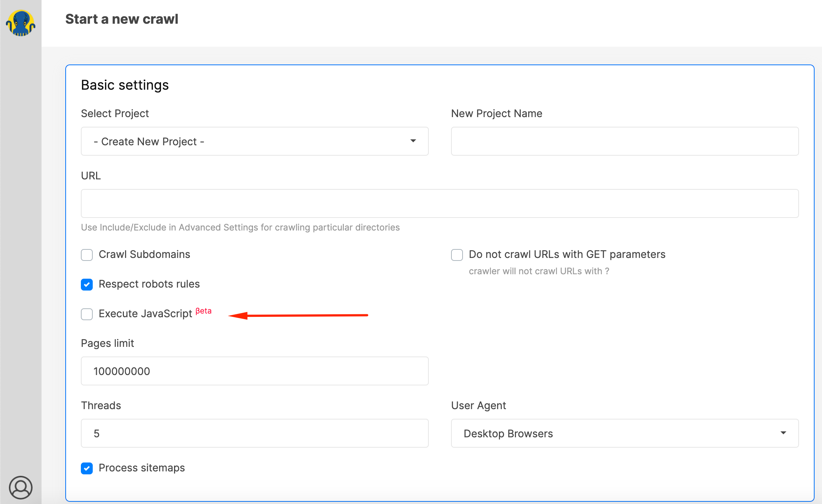The image size is (822, 504).
Task: Open the Select Project dropdown
Action: click(x=255, y=141)
